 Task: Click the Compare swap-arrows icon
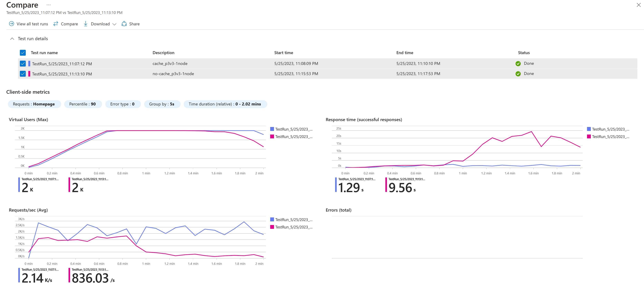coord(56,24)
